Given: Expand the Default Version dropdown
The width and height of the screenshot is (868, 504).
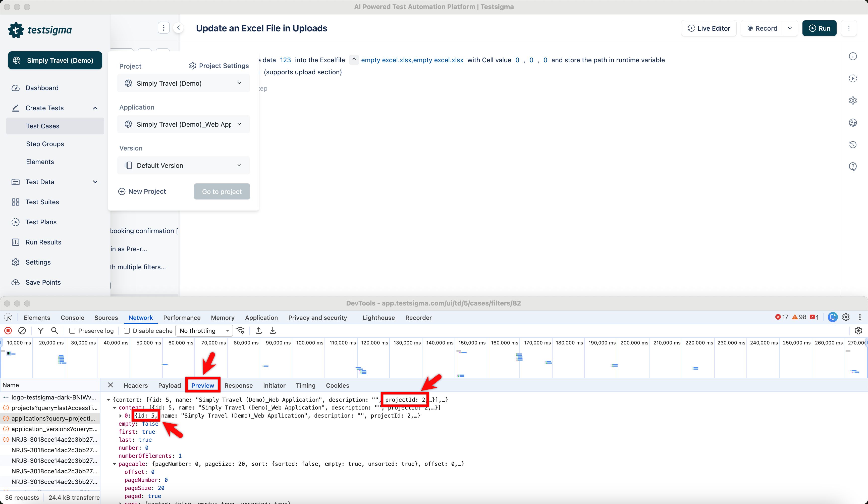Looking at the screenshot, I should tap(183, 165).
